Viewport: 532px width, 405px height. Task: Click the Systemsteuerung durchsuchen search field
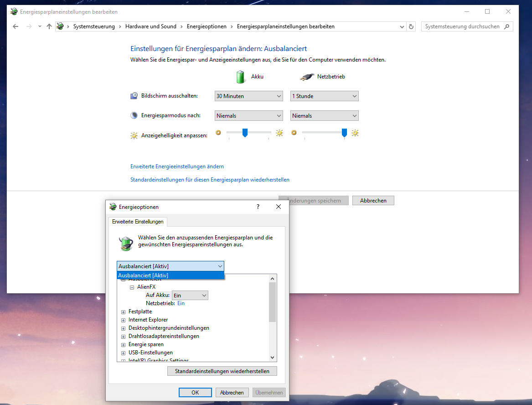462,26
